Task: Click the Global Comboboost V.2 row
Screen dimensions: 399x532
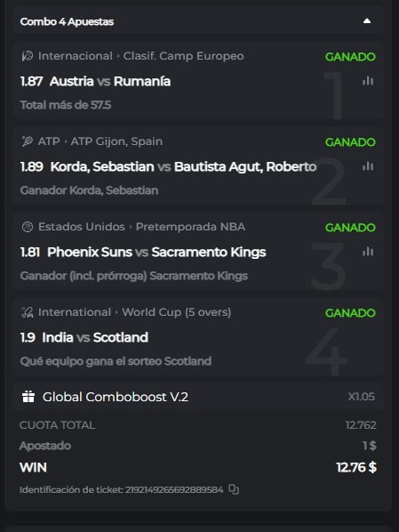Action: (x=198, y=397)
